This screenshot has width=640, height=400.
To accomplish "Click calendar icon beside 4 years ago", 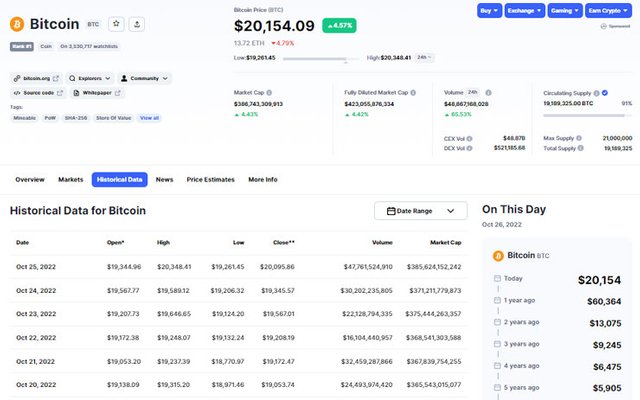I will point(497,366).
